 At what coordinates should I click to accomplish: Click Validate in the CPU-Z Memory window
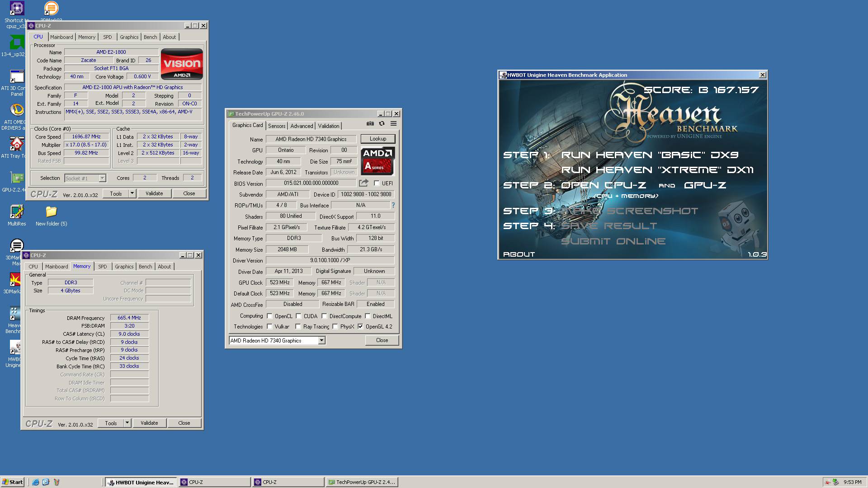click(149, 423)
